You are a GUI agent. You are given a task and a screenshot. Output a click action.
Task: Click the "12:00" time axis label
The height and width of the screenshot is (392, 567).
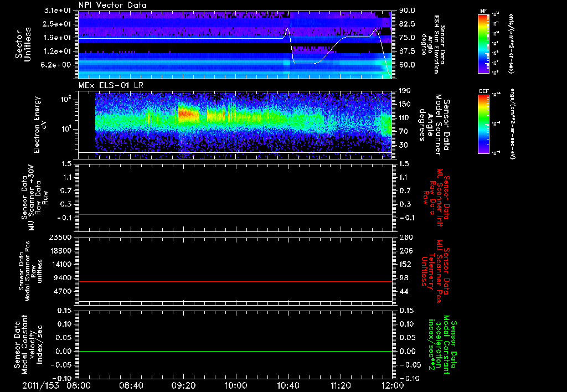393,385
